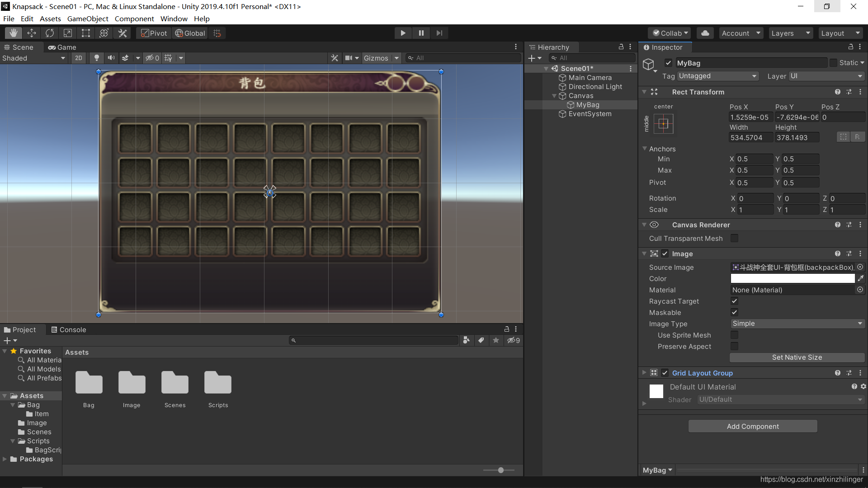The height and width of the screenshot is (488, 868).
Task: Open Collab dropdown
Action: [x=670, y=33]
